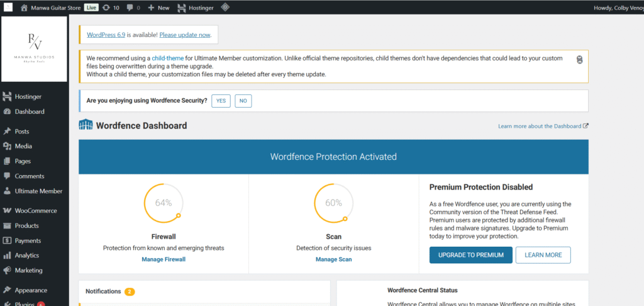
Task: Select Products in the sidebar menu
Action: pyautogui.click(x=26, y=226)
